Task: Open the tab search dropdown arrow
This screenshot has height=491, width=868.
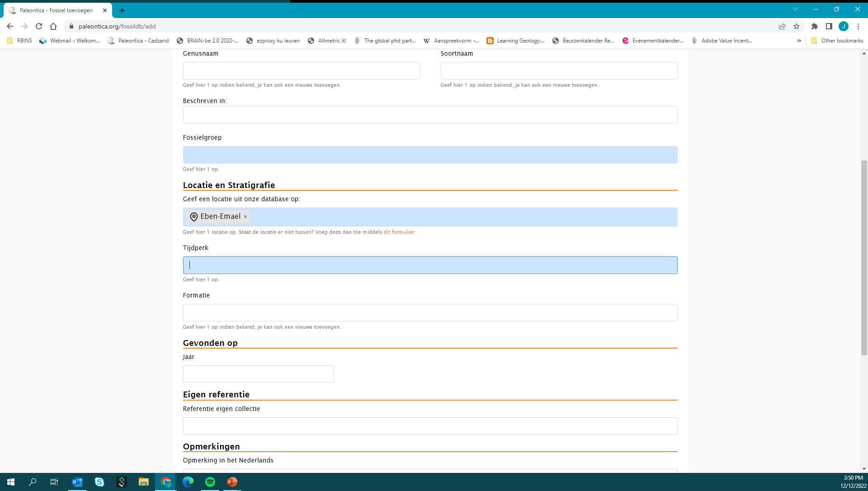Action: coord(795,9)
